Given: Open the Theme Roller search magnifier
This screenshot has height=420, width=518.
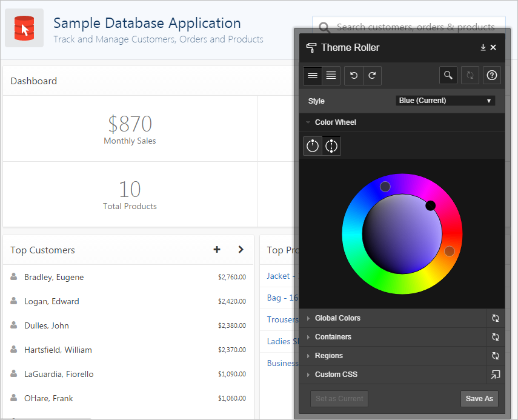Looking at the screenshot, I should click(448, 76).
